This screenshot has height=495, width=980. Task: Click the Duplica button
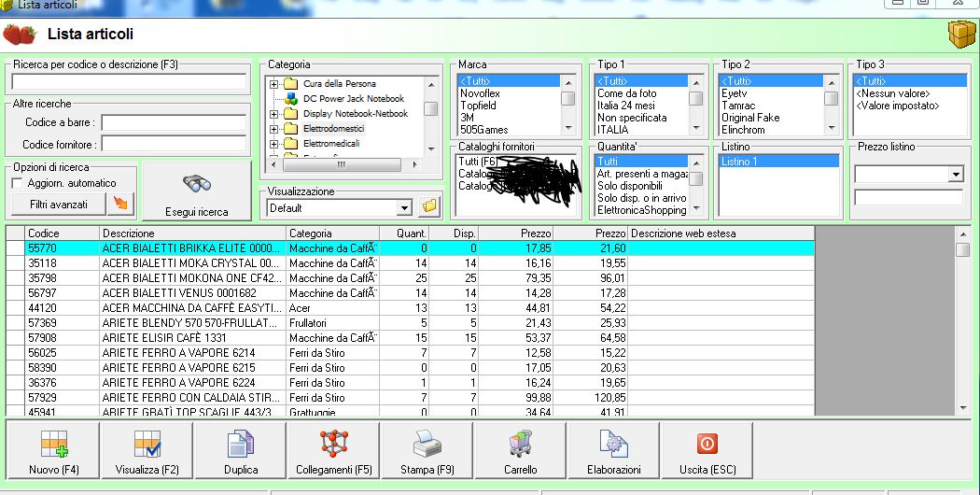241,450
